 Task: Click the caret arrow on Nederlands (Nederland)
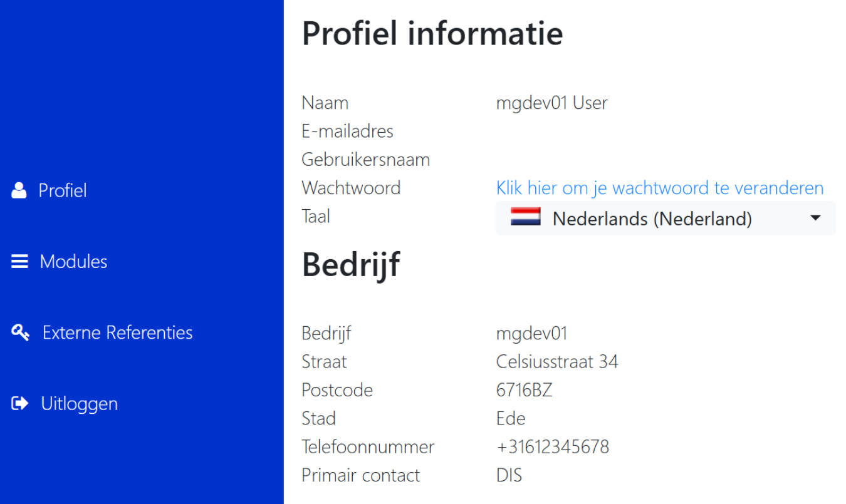815,218
